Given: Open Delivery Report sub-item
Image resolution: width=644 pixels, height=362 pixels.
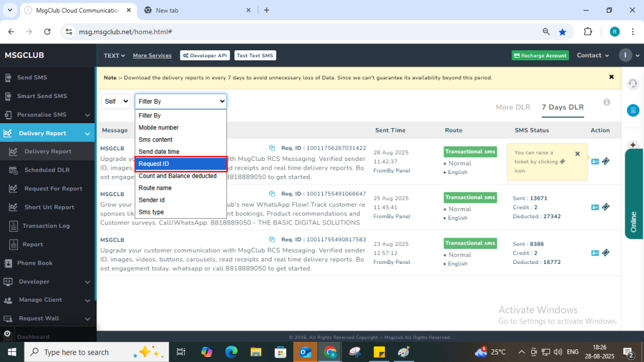Looking at the screenshot, I should pyautogui.click(x=48, y=151).
